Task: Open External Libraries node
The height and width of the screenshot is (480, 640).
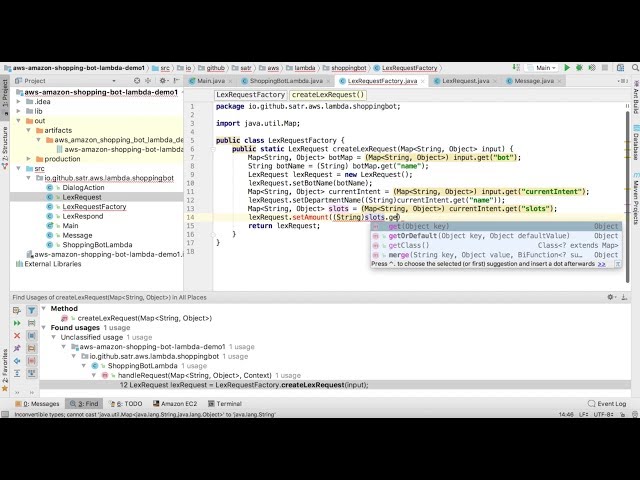Action: coord(53,264)
